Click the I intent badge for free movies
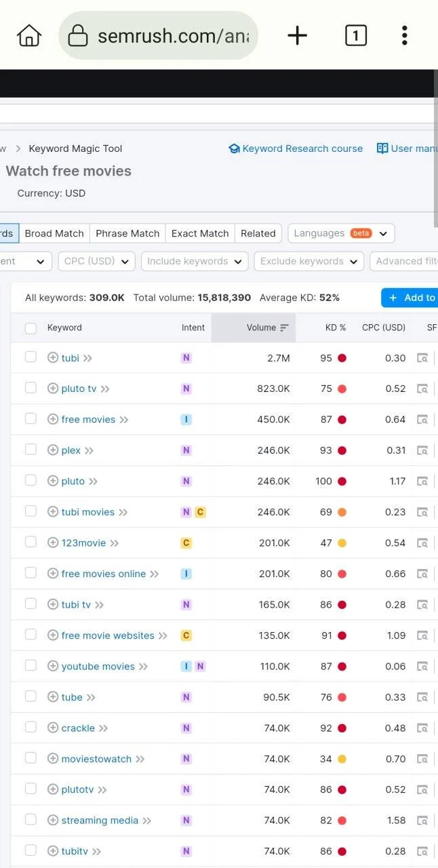 point(186,419)
